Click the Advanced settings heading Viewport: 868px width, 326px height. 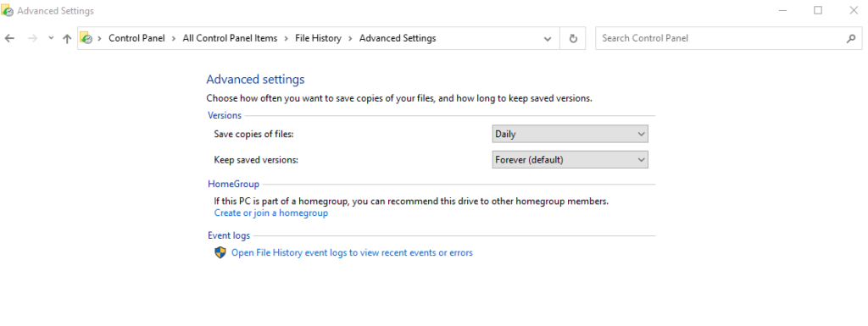(255, 79)
